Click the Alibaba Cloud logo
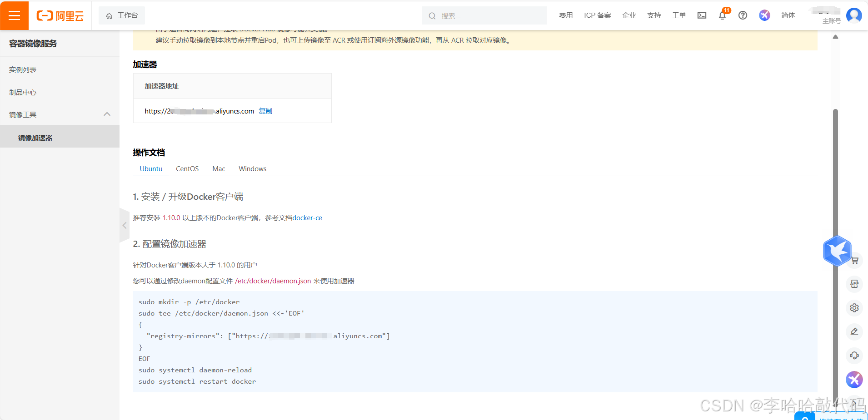The height and width of the screenshot is (420, 868). click(x=60, y=16)
